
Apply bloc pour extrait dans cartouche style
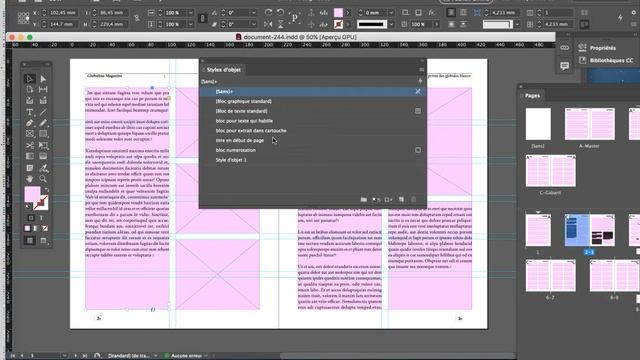click(313, 131)
